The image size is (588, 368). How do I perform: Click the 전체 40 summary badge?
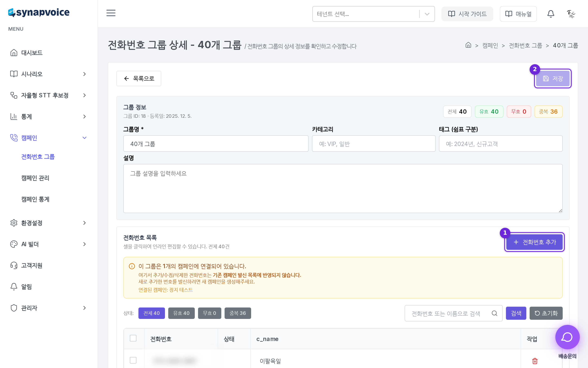(457, 111)
